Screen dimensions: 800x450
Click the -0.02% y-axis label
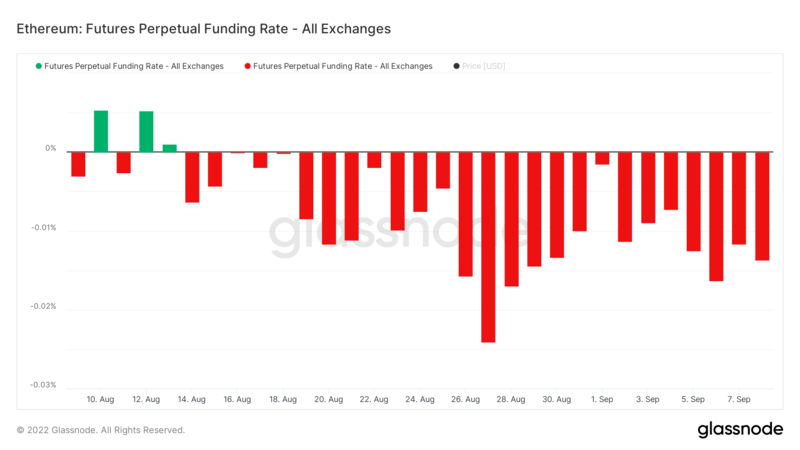click(43, 306)
